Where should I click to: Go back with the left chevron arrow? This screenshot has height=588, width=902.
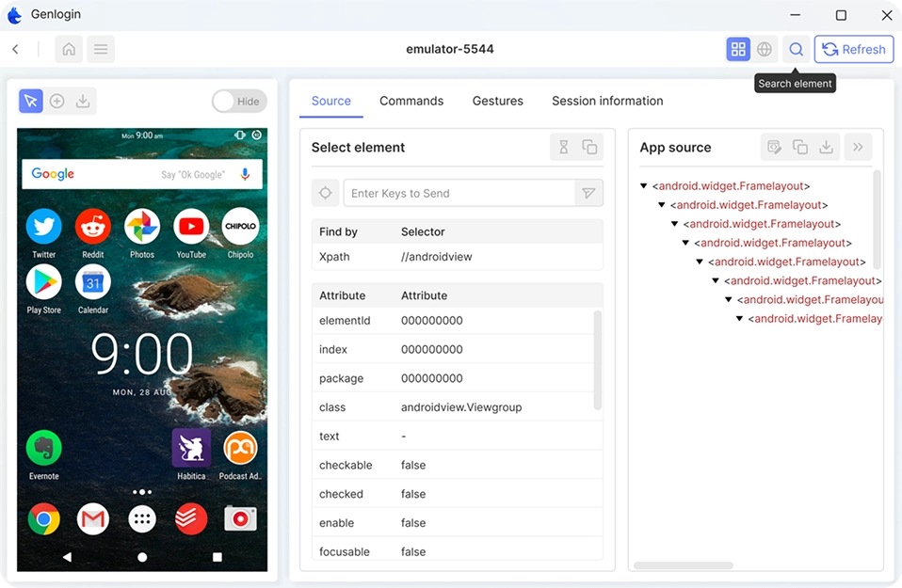[15, 50]
